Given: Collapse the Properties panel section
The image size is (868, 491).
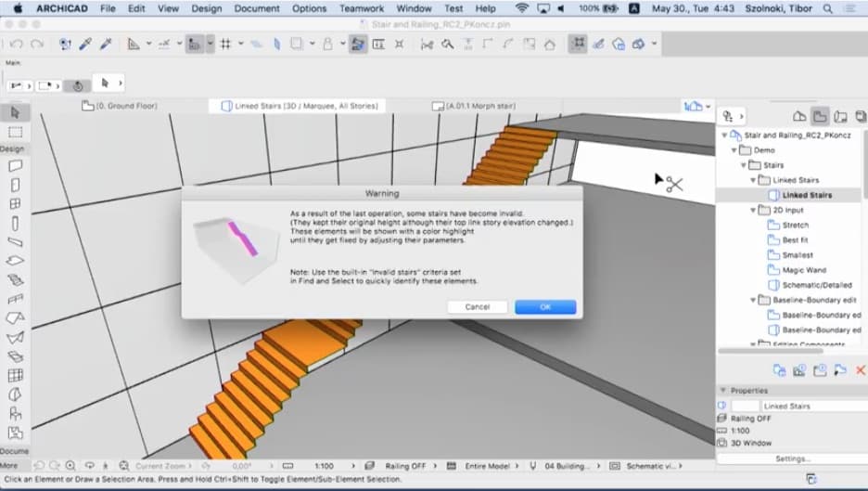Looking at the screenshot, I should point(722,390).
